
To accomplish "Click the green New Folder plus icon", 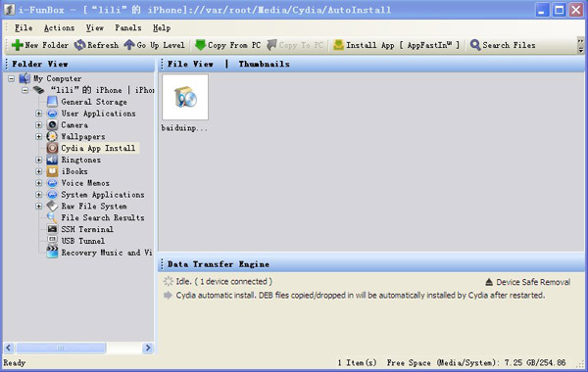I will point(18,45).
